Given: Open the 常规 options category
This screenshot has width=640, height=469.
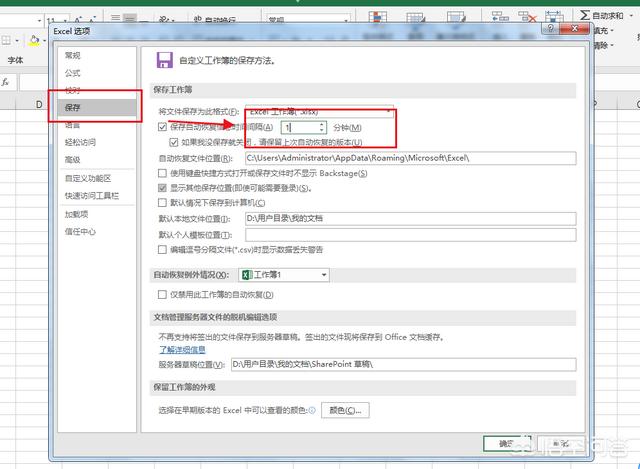Looking at the screenshot, I should [x=73, y=55].
